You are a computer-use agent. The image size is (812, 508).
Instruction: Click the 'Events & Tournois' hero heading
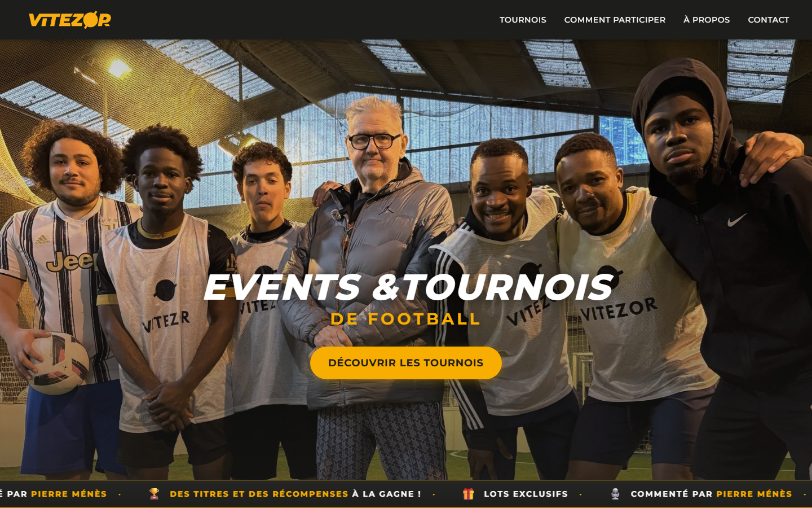(x=408, y=287)
